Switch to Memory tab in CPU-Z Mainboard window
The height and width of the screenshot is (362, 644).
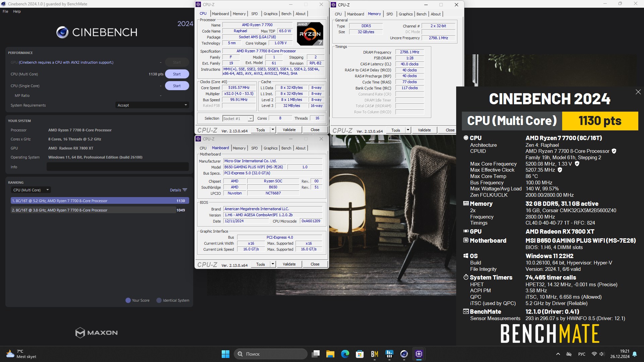(239, 148)
